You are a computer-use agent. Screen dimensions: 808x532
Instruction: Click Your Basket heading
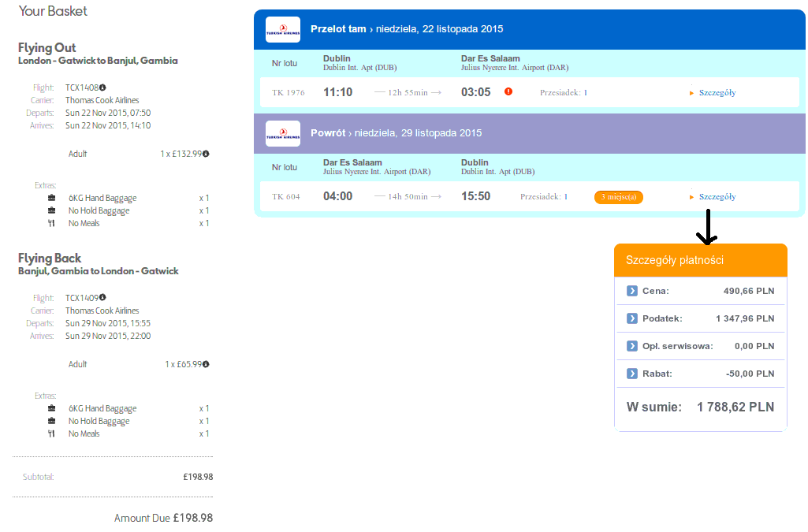click(53, 11)
